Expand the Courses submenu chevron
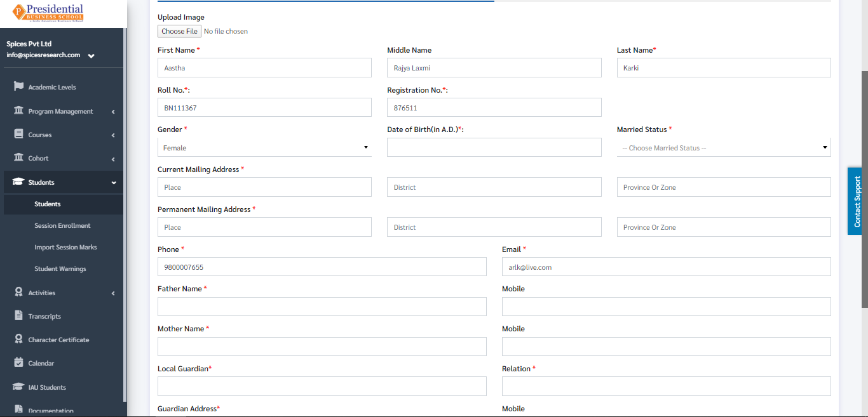This screenshot has width=868, height=417. [x=113, y=135]
